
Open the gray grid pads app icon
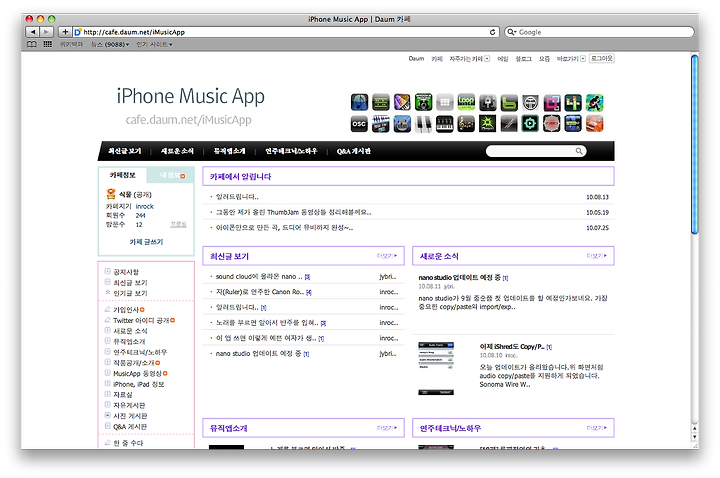tap(444, 102)
